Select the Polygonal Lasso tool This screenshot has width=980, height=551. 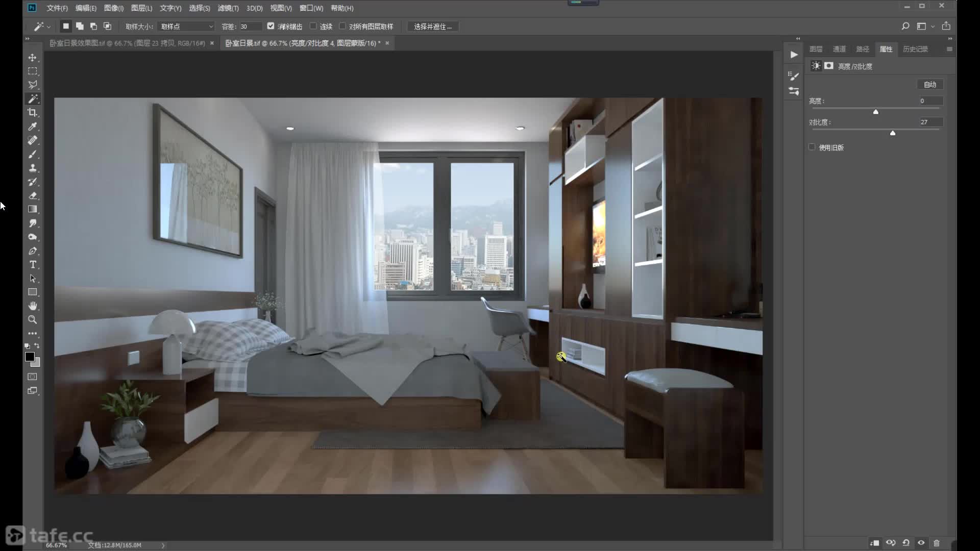pos(32,85)
